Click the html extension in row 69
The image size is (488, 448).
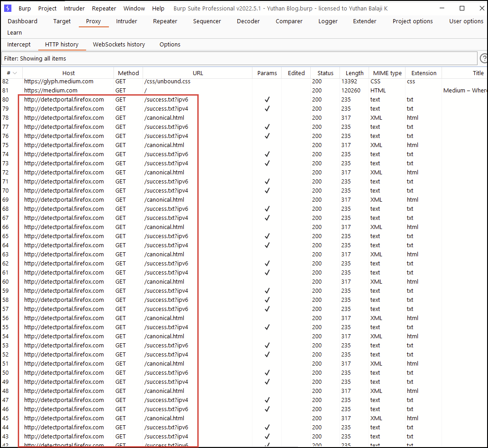[412, 199]
